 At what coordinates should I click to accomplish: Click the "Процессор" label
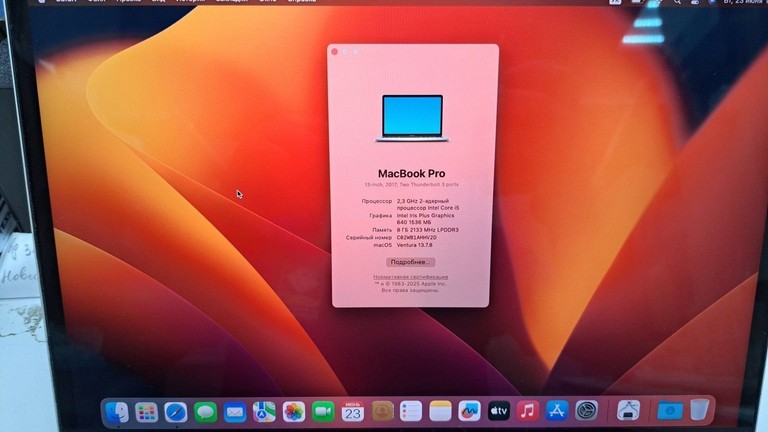[x=377, y=201]
